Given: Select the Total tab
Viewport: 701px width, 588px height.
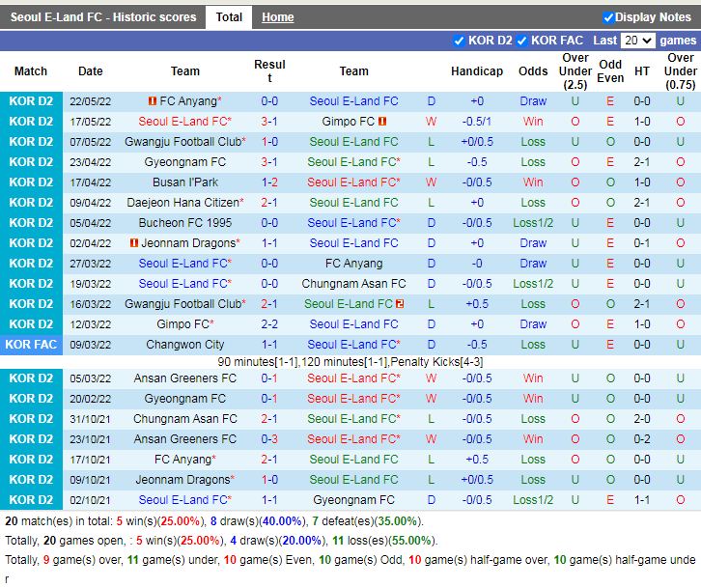Looking at the screenshot, I should 229,17.
